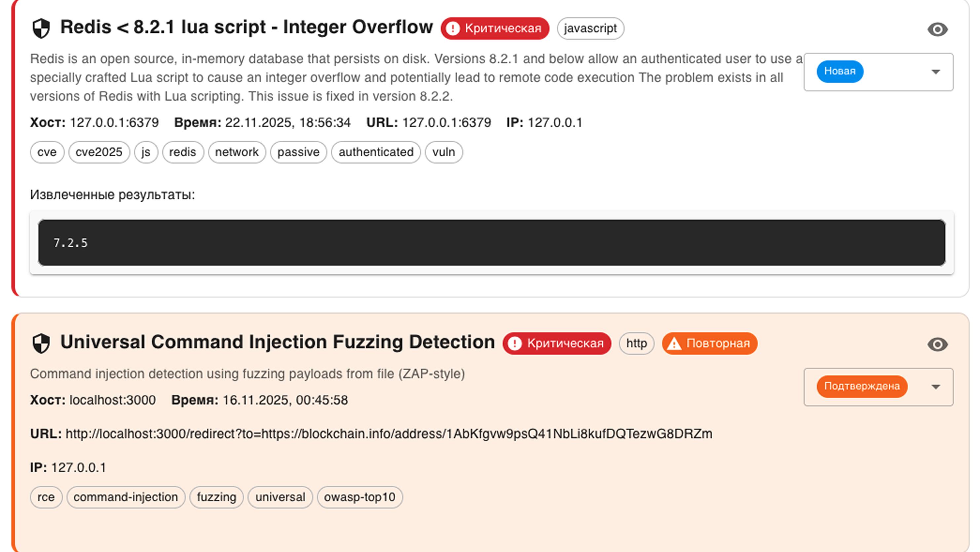Toggle eye icon on Command Injection card

(x=937, y=344)
